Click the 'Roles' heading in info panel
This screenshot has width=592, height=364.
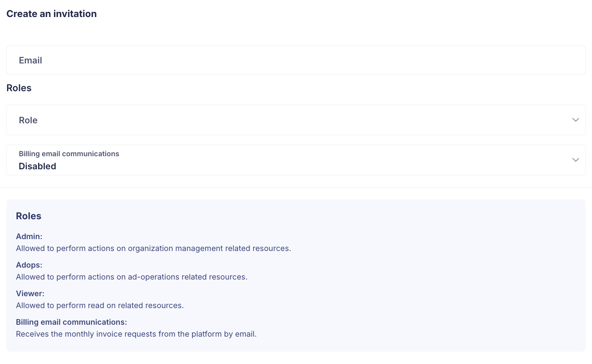(x=29, y=216)
